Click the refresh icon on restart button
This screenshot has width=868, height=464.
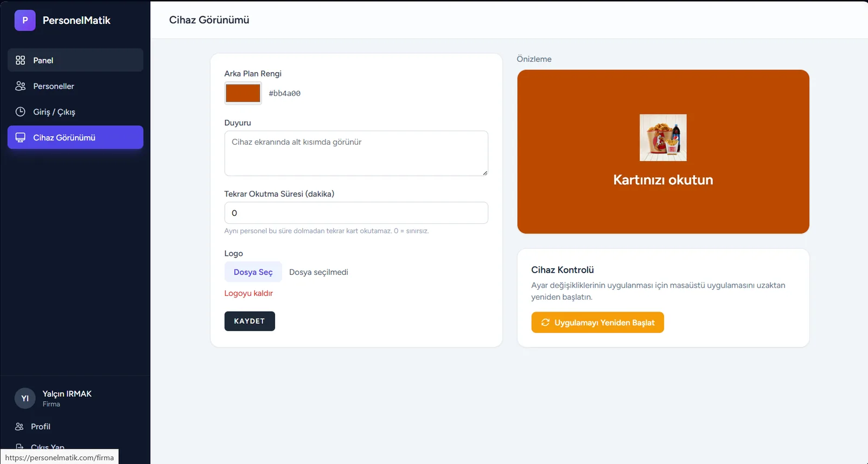coord(545,322)
